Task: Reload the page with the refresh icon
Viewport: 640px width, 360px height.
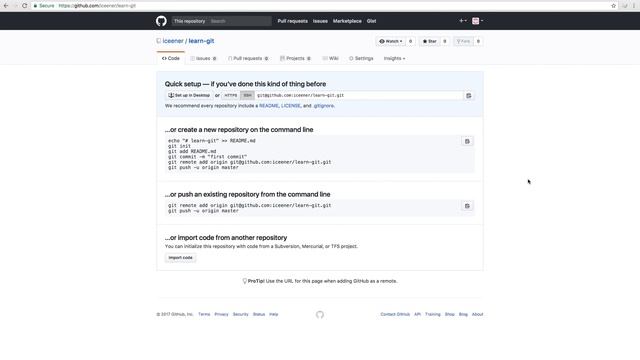Action: click(24, 6)
